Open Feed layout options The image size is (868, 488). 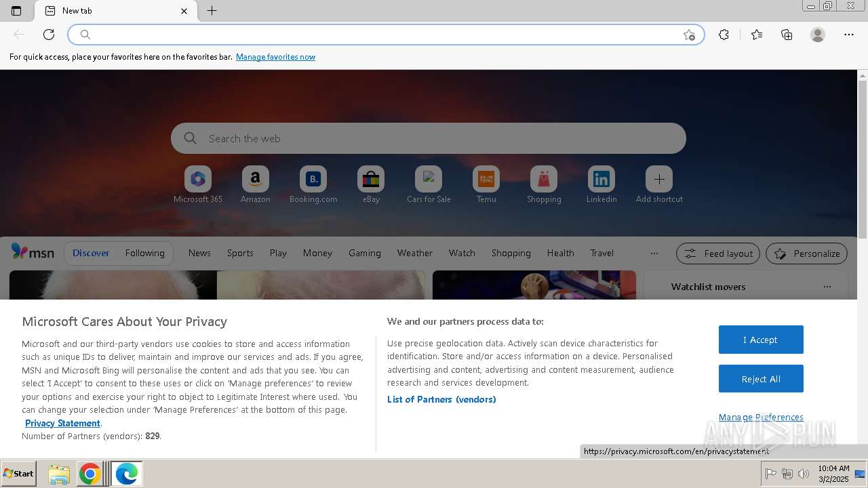point(718,253)
